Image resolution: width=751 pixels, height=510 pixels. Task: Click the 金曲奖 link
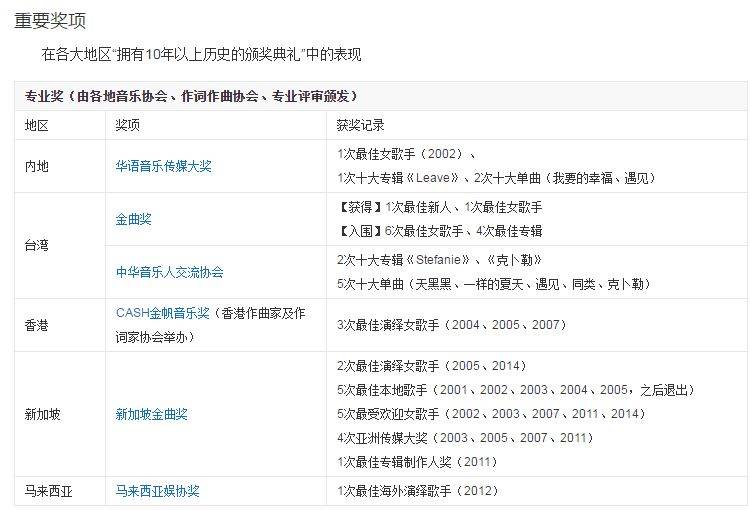tap(133, 219)
